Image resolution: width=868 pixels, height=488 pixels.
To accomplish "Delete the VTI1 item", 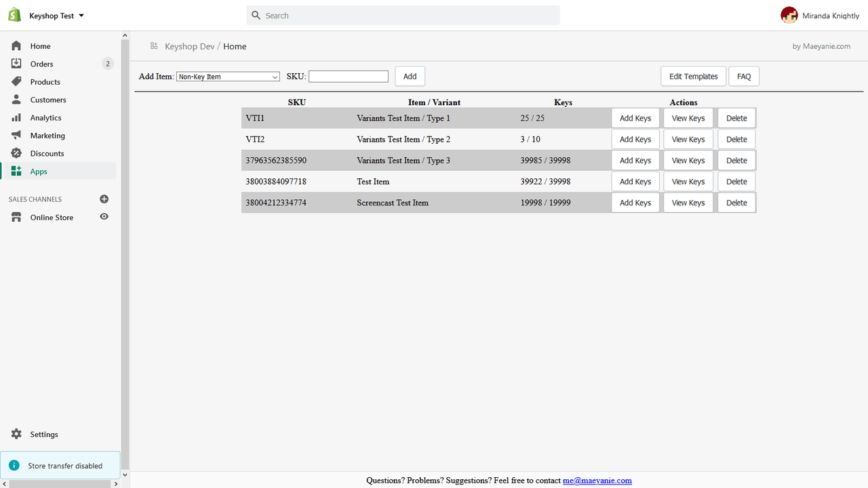I will pos(736,118).
